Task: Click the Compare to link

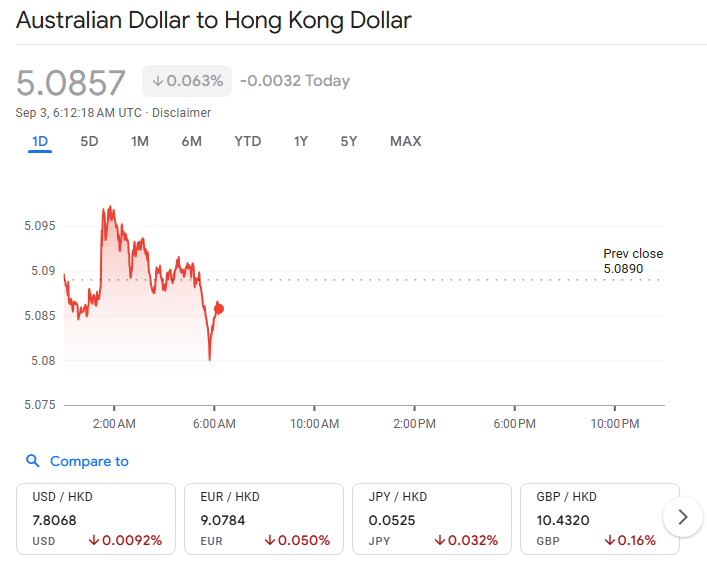Action: click(89, 461)
